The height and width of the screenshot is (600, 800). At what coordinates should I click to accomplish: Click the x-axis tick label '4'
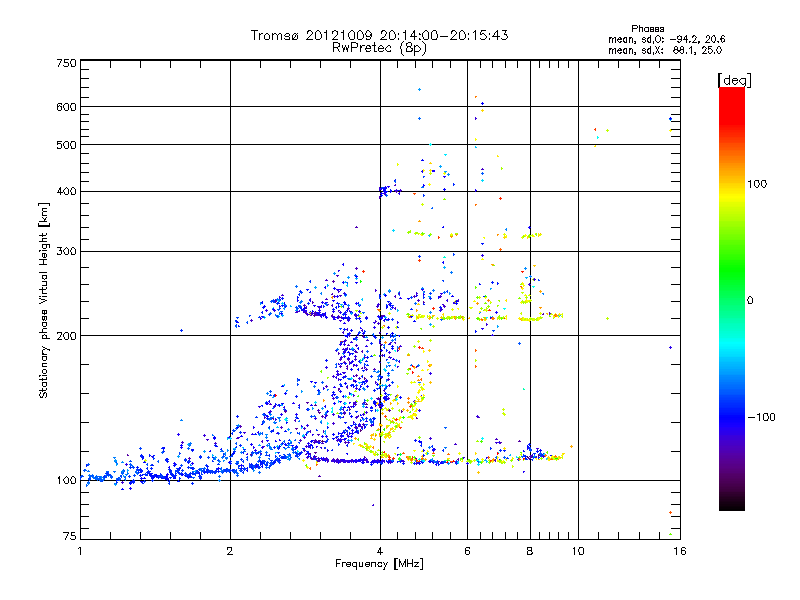pyautogui.click(x=380, y=551)
